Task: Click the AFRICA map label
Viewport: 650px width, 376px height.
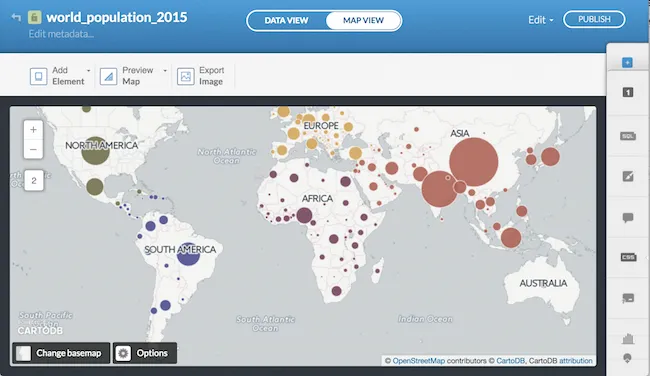Action: (x=317, y=199)
